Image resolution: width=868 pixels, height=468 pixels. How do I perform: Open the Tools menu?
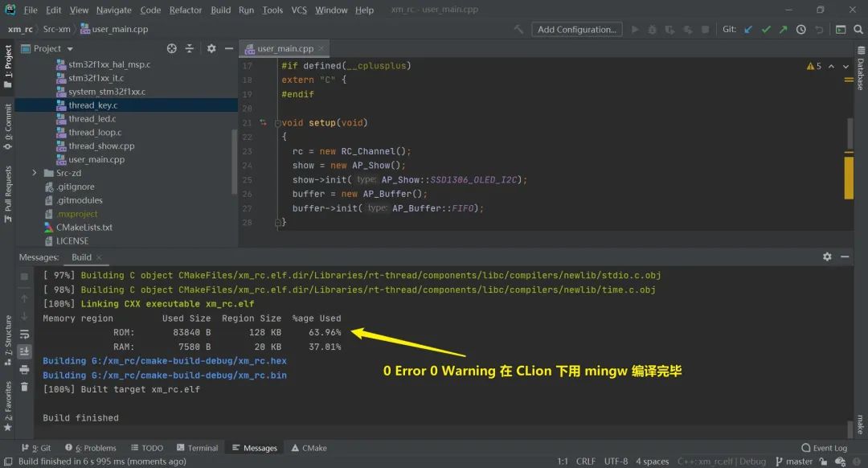tap(272, 10)
